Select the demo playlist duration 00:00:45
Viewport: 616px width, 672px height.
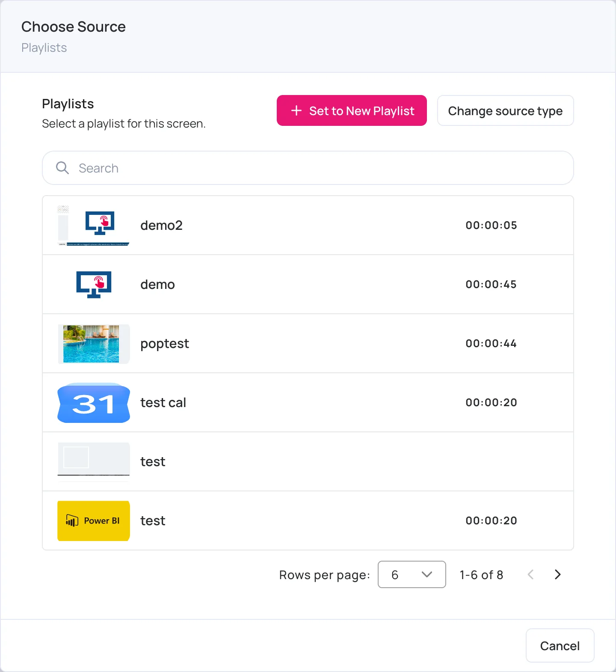(491, 284)
